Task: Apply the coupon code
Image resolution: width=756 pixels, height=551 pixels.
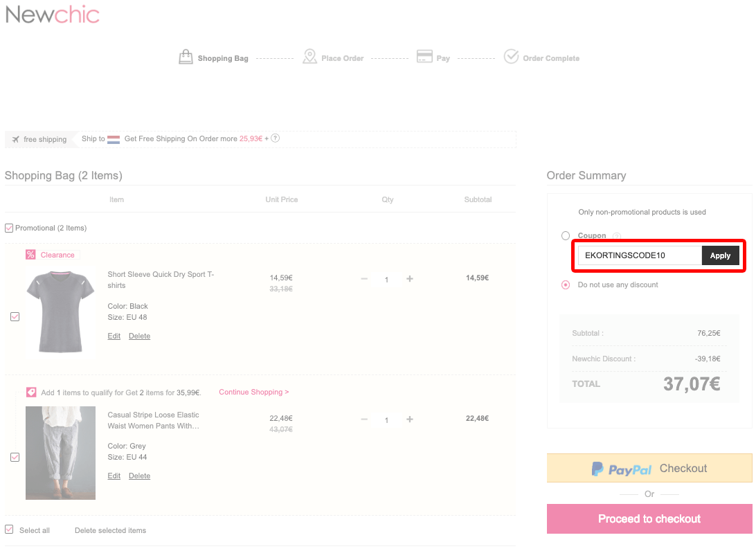Action: click(x=720, y=255)
